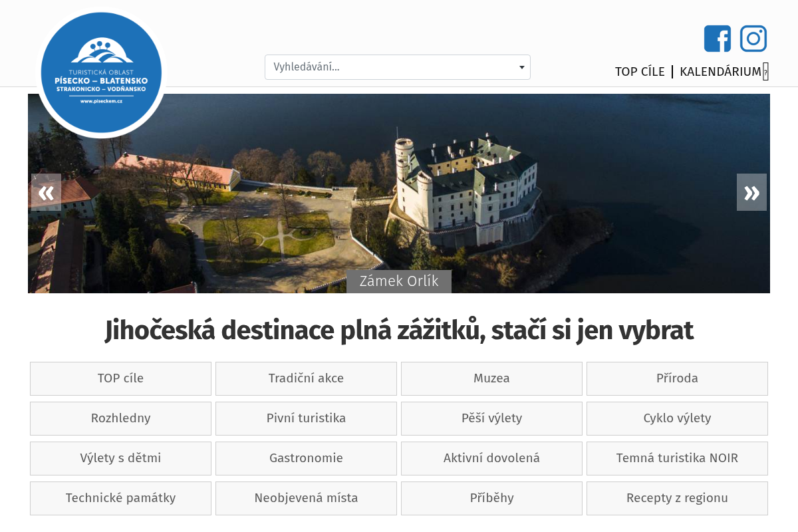Open Aktivní dovolená tile
This screenshot has width=798, height=532.
click(491, 458)
